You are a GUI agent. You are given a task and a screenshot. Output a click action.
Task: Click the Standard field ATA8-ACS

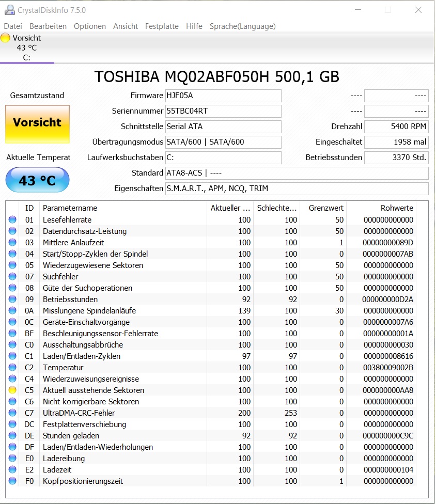pos(297,173)
